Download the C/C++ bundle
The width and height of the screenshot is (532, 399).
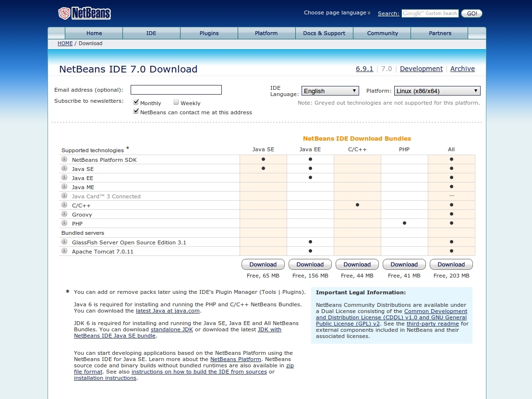point(357,264)
